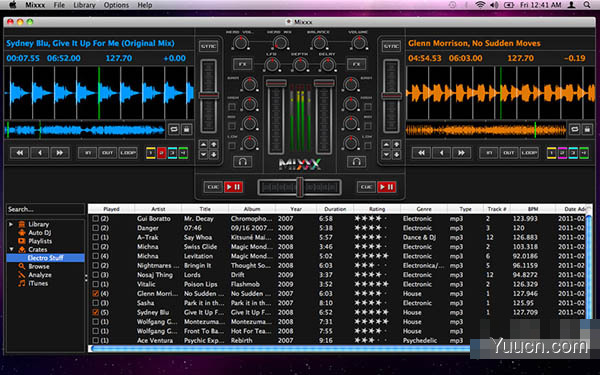Fast-forward the left deck track
This screenshot has width=600, height=375.
pyautogui.click(x=60, y=153)
